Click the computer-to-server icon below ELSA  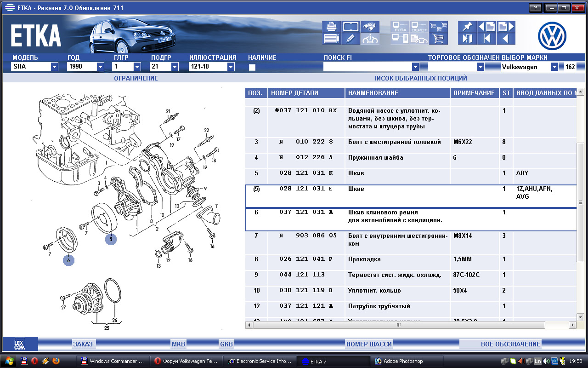click(400, 39)
